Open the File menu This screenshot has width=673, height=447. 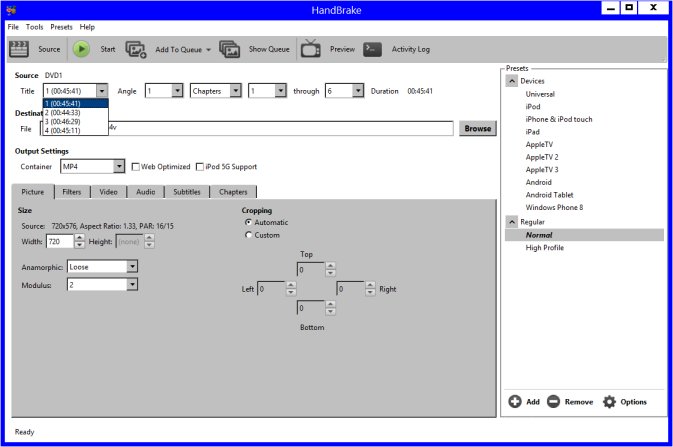tap(13, 27)
